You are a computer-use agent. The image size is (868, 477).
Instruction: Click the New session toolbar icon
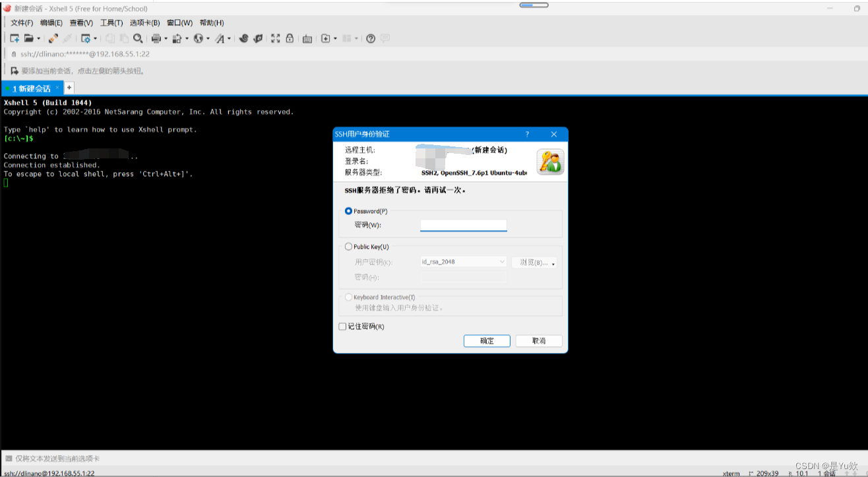click(15, 38)
